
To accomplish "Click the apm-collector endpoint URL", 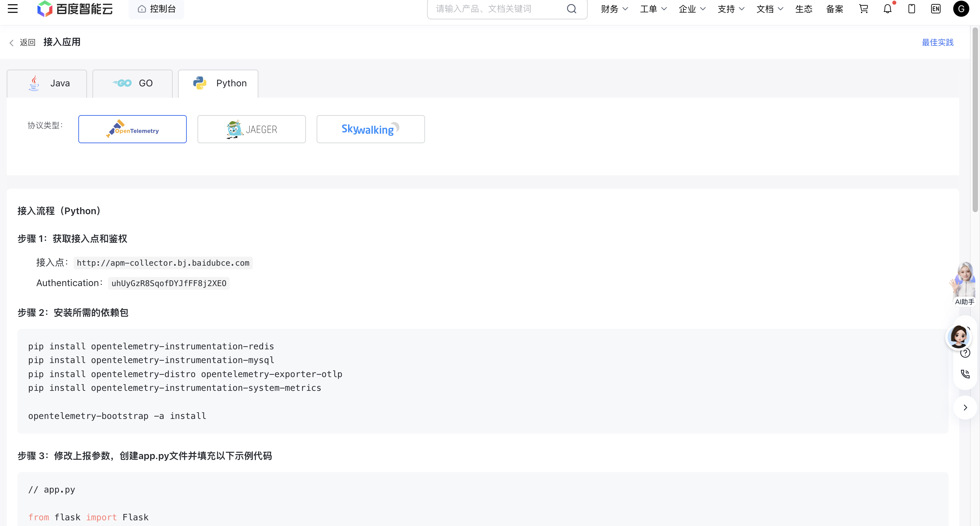I will point(163,263).
